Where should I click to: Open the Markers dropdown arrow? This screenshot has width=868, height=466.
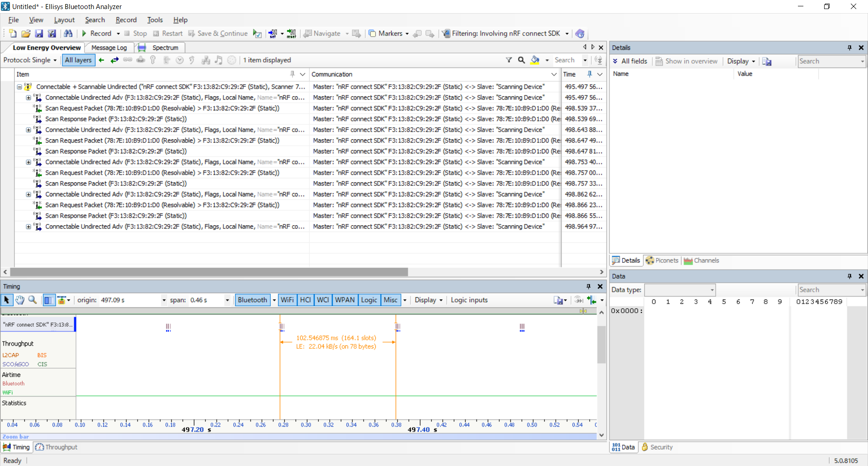(407, 33)
